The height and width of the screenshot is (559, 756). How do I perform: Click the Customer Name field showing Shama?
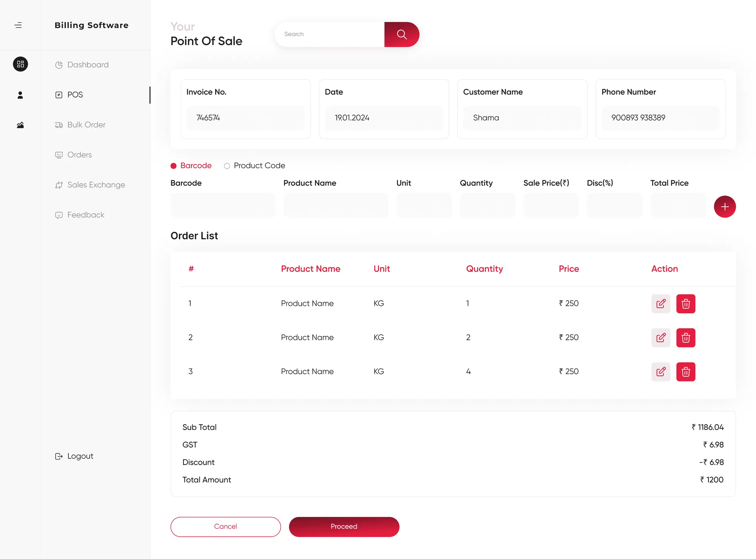point(522,118)
